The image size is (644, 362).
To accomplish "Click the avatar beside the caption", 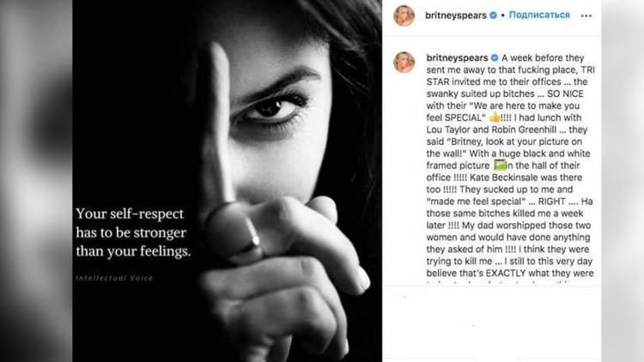I will click(x=404, y=62).
